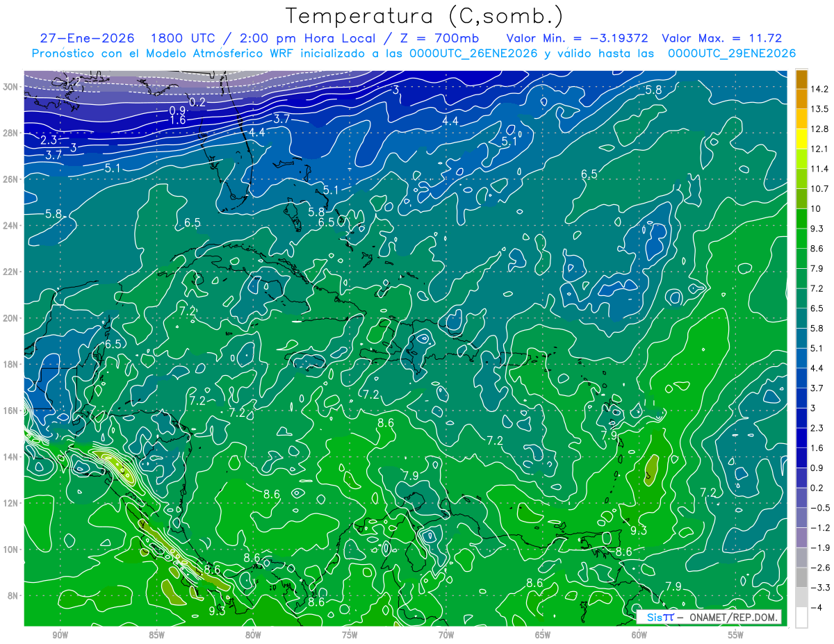Click the color bar label '-2.6'

click(x=819, y=568)
